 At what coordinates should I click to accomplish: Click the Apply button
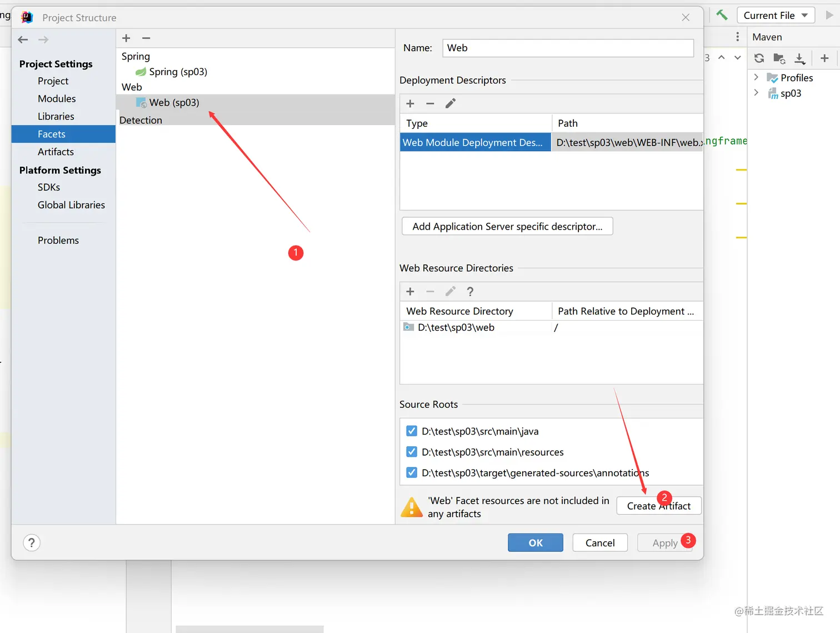click(665, 542)
